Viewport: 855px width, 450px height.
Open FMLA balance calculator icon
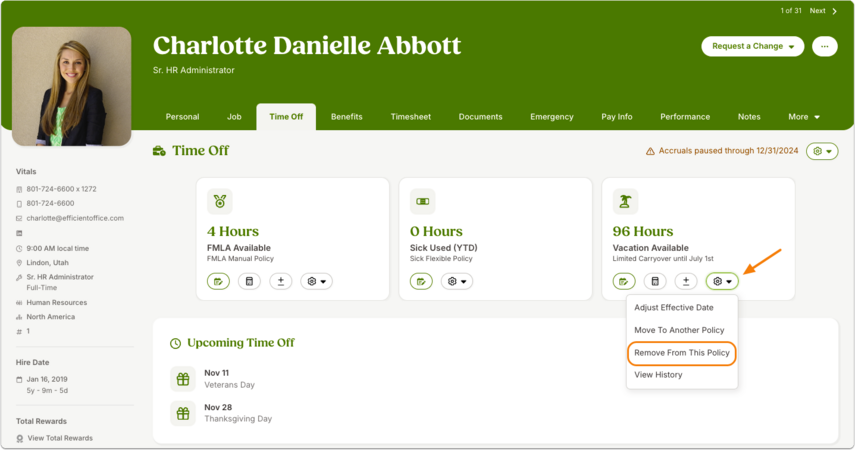249,281
